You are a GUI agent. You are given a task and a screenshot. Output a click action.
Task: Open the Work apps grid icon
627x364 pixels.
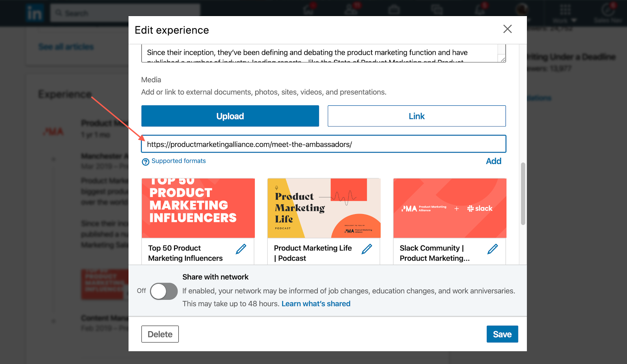click(565, 11)
